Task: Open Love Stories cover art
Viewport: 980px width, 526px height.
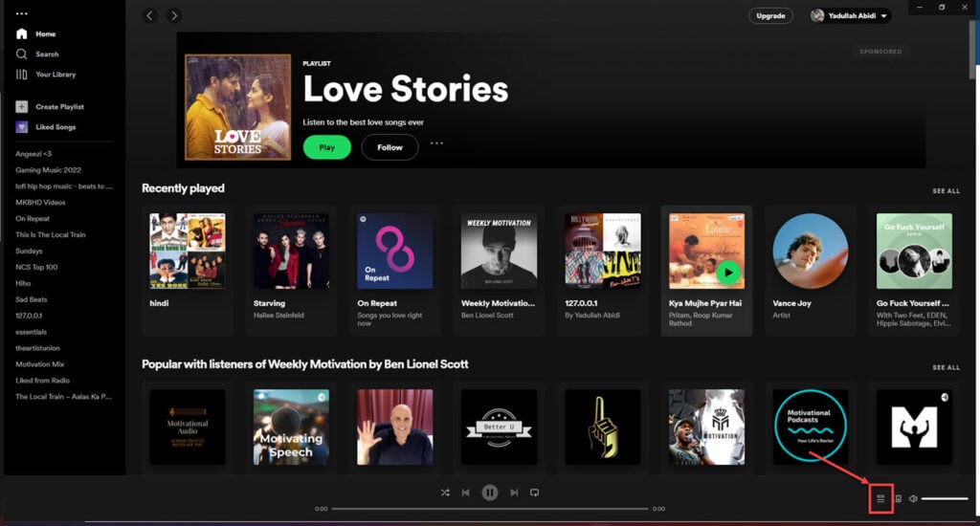Action: (x=237, y=107)
